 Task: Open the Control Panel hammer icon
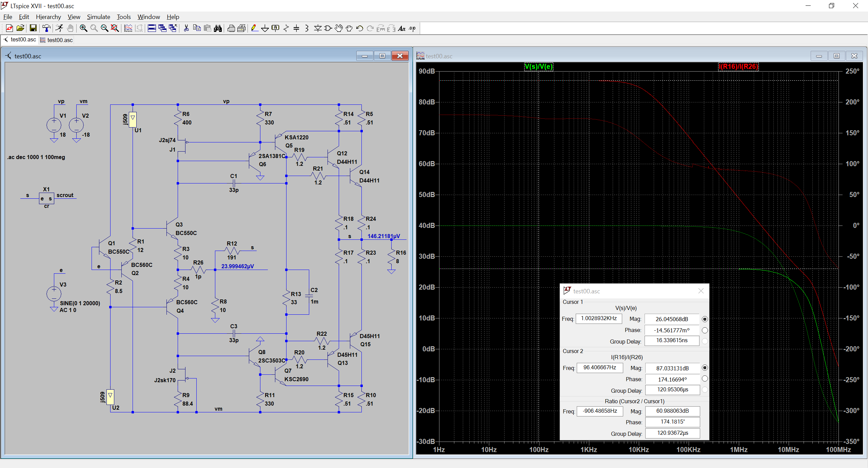(46, 28)
